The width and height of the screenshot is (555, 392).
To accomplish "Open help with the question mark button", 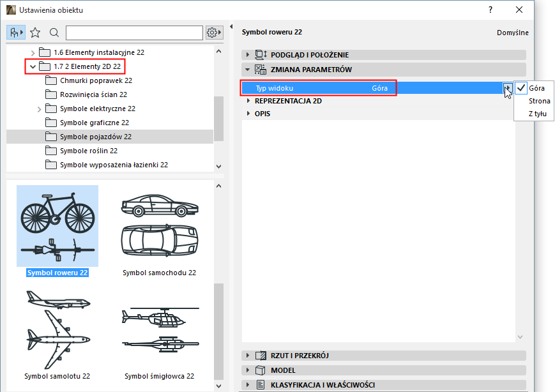I will click(x=490, y=10).
